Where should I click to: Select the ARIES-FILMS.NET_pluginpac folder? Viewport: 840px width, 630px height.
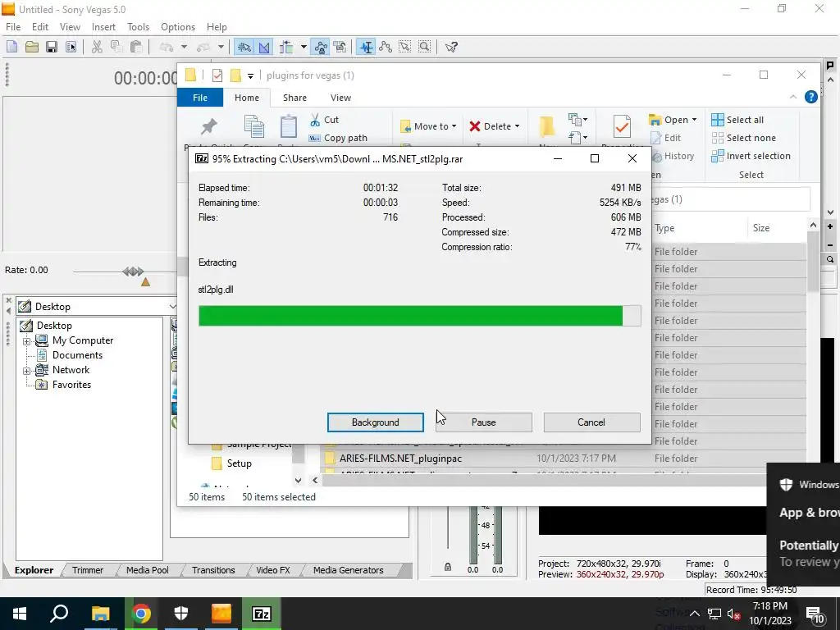[x=400, y=459]
